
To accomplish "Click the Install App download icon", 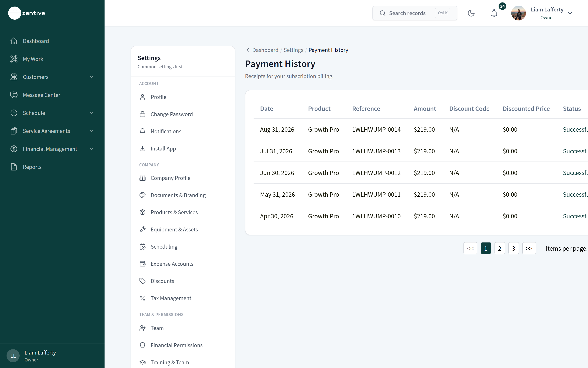I will [143, 148].
